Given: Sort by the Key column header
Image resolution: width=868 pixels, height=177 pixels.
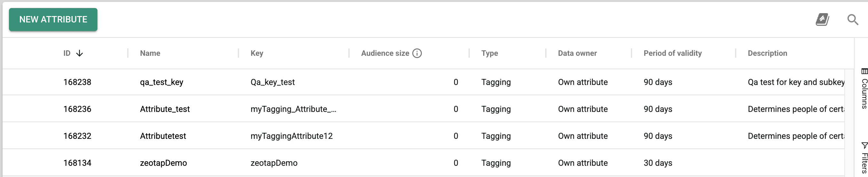Looking at the screenshot, I should pyautogui.click(x=257, y=53).
